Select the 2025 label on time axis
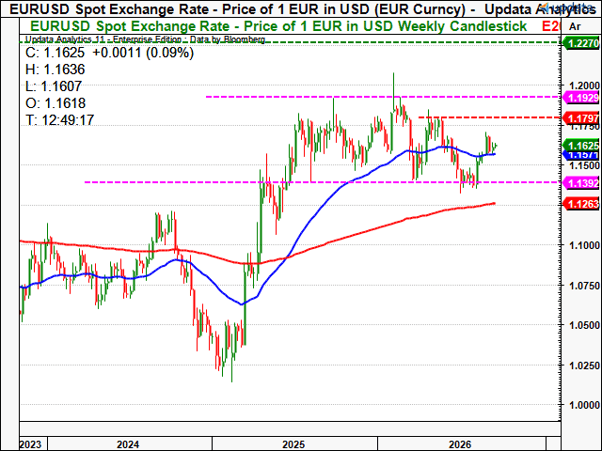This screenshot has width=602, height=451. tap(293, 444)
